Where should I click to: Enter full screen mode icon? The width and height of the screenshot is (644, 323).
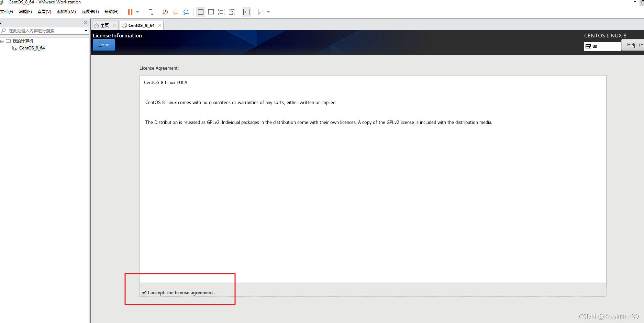click(x=221, y=12)
